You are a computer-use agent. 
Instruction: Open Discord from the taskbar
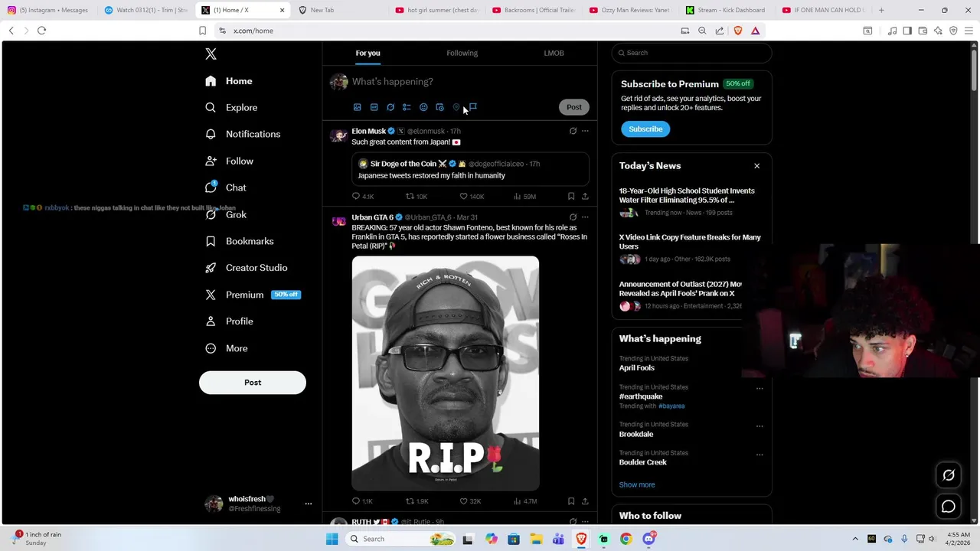[648, 539]
